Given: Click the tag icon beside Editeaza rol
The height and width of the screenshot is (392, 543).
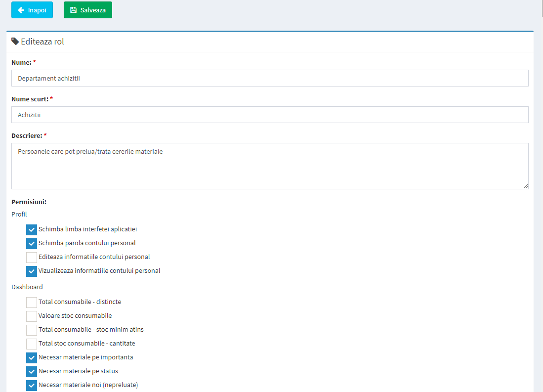Looking at the screenshot, I should (15, 42).
